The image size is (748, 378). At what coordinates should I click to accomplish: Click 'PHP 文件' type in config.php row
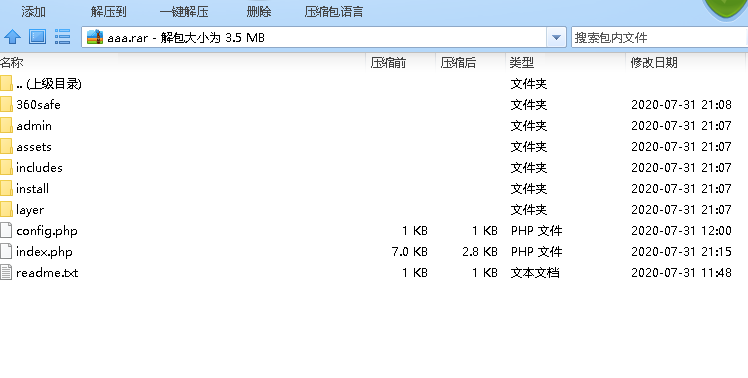[537, 231]
